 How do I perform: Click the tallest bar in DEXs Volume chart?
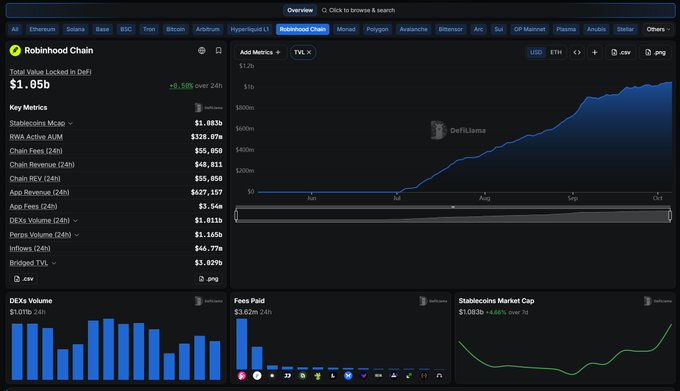point(108,349)
